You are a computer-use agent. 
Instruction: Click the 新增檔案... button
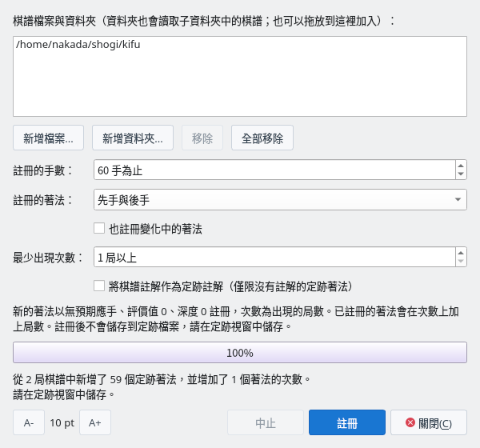pyautogui.click(x=48, y=138)
